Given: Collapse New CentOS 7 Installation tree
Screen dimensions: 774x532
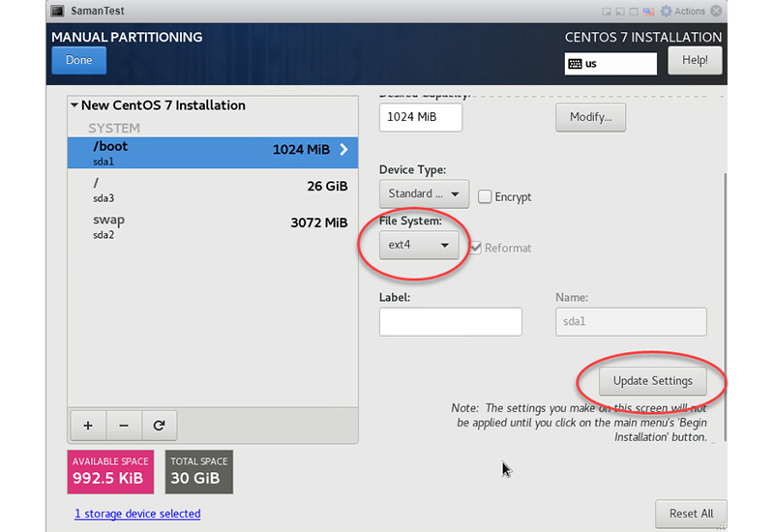Looking at the screenshot, I should click(x=74, y=105).
